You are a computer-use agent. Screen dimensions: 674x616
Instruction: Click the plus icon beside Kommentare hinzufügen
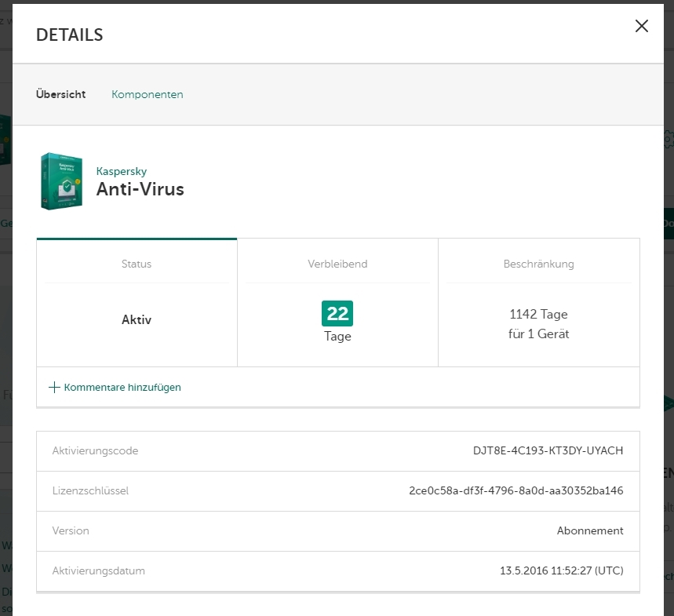pyautogui.click(x=54, y=387)
